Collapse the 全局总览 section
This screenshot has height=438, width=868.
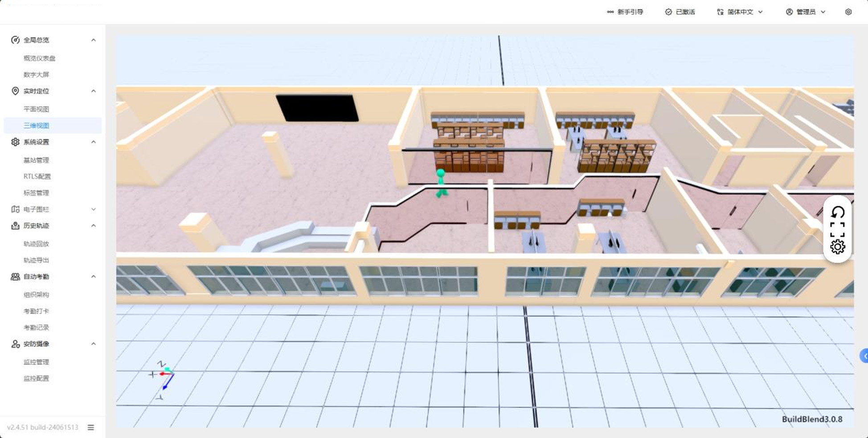(93, 40)
